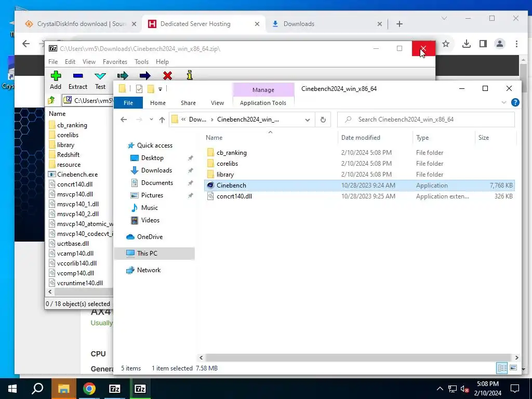The image size is (532, 399).
Task: Click breadcrumb overflow chevron in address bar
Action: [183, 119]
